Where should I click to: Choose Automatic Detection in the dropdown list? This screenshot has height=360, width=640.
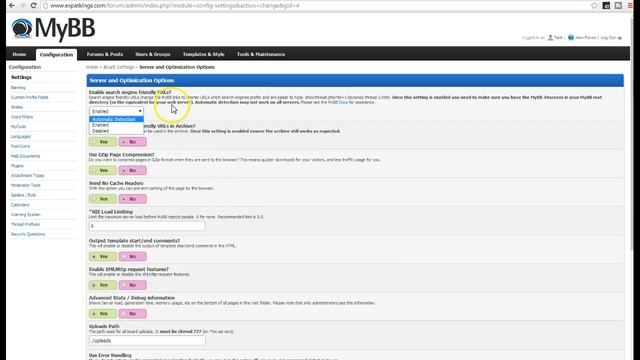[x=116, y=119]
